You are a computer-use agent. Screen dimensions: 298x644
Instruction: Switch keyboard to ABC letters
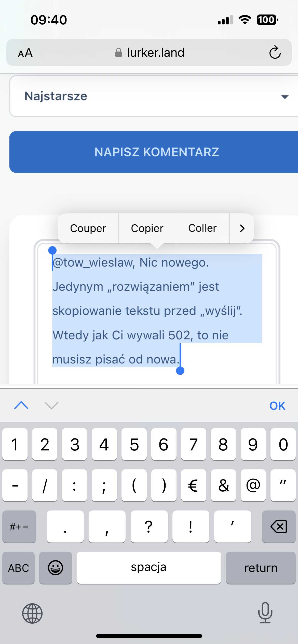[x=19, y=568]
